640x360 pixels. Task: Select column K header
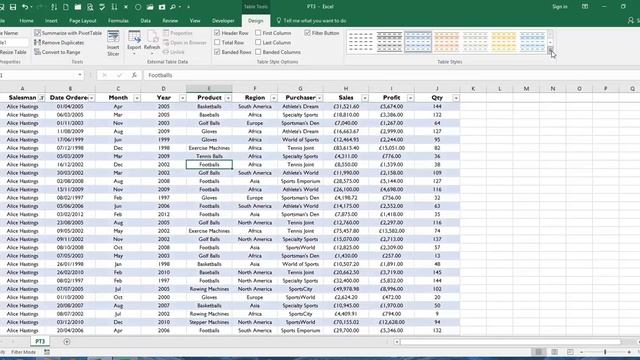coord(473,89)
